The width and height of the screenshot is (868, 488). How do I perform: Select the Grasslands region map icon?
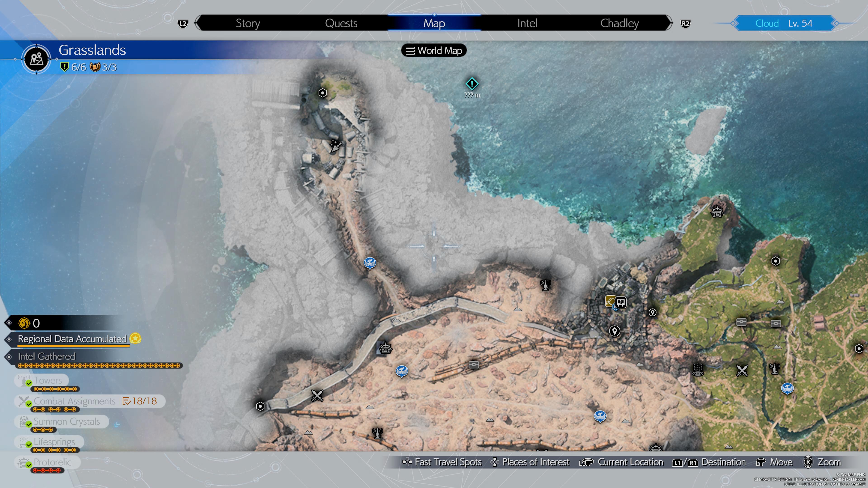[36, 59]
